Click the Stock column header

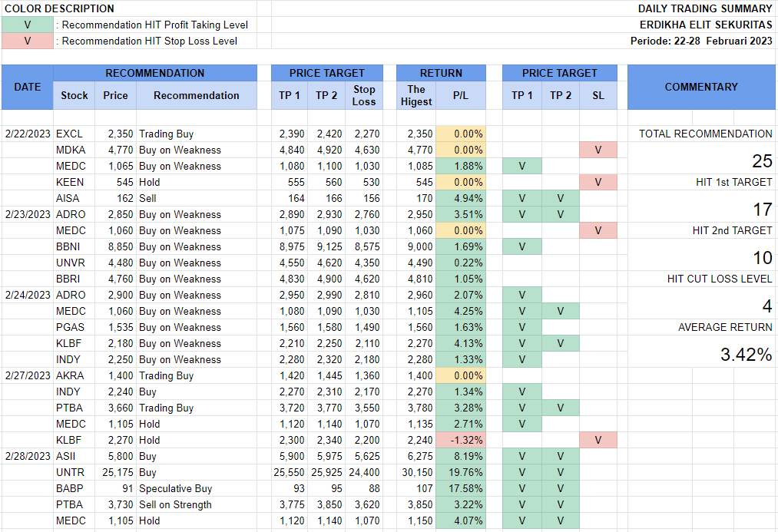pos(74,95)
